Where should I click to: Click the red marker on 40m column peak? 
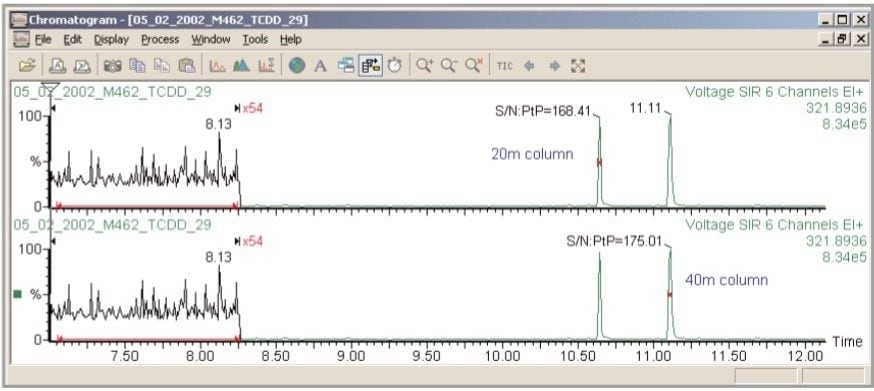click(670, 294)
